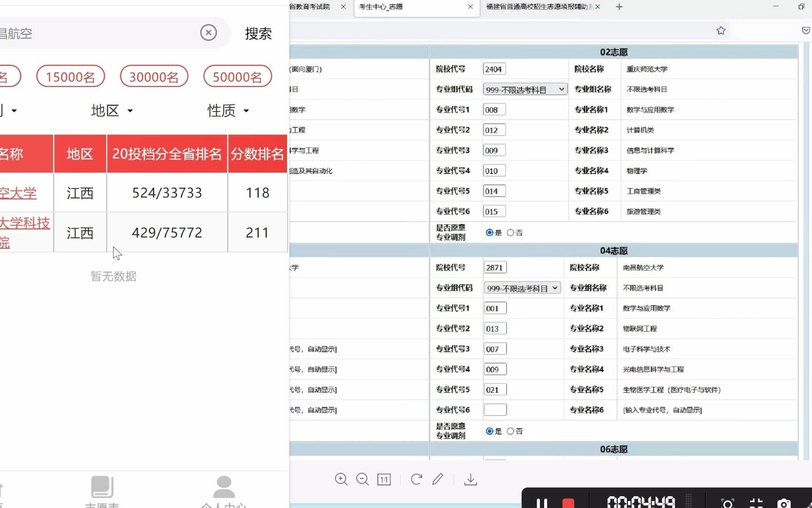The height and width of the screenshot is (508, 812).
Task: Click the shield icon at browser toolbar right
Action: click(805, 31)
